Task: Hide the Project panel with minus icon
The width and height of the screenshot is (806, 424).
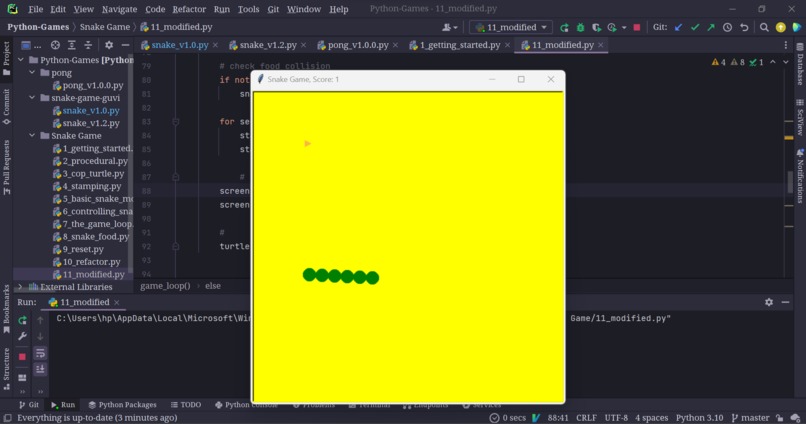Action: point(125,45)
